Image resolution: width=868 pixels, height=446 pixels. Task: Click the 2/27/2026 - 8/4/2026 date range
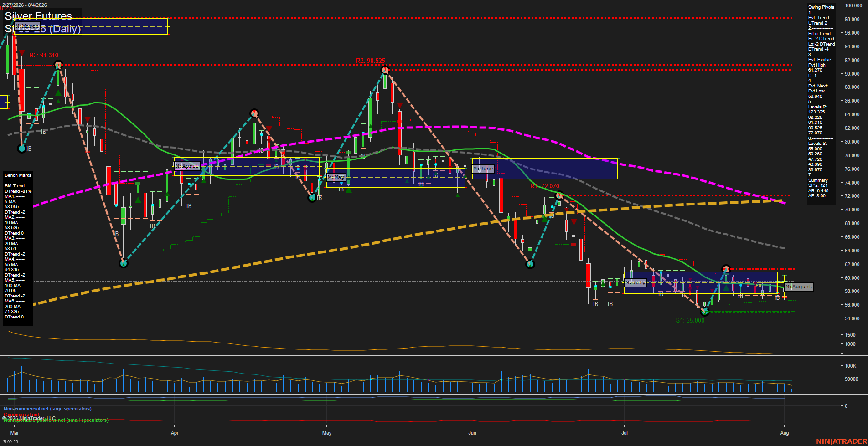24,5
